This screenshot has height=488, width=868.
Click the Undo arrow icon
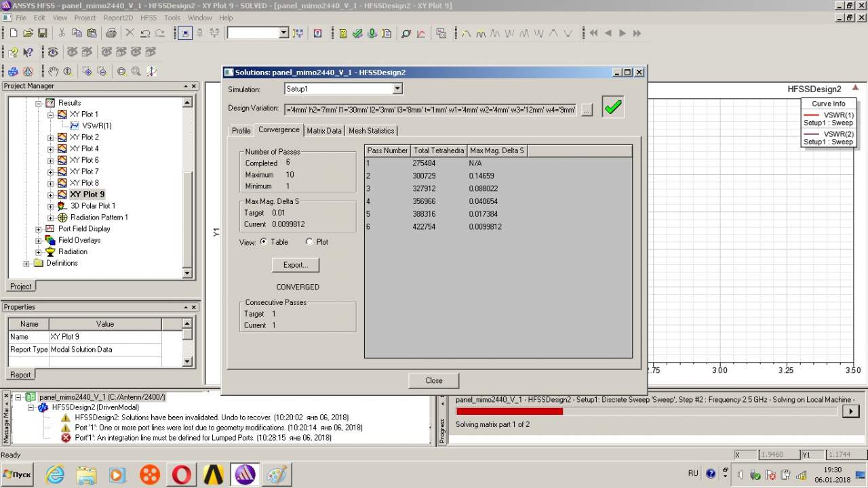(x=145, y=33)
